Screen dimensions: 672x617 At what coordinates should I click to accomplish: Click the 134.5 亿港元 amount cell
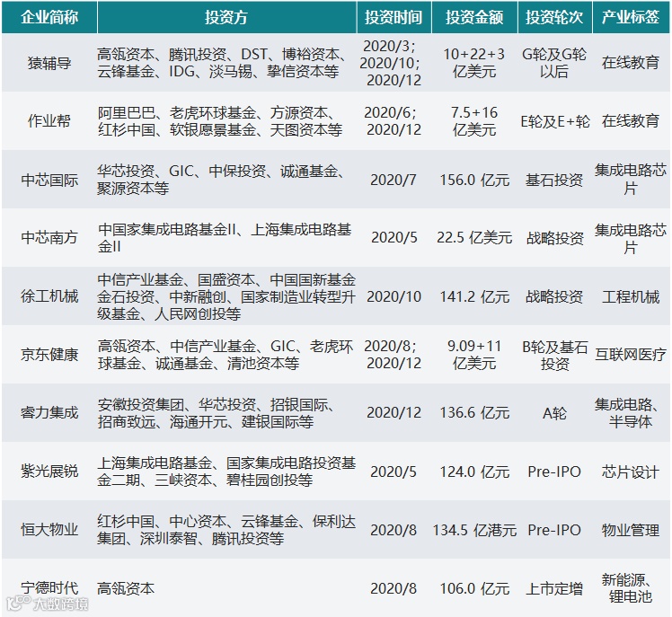[474, 530]
